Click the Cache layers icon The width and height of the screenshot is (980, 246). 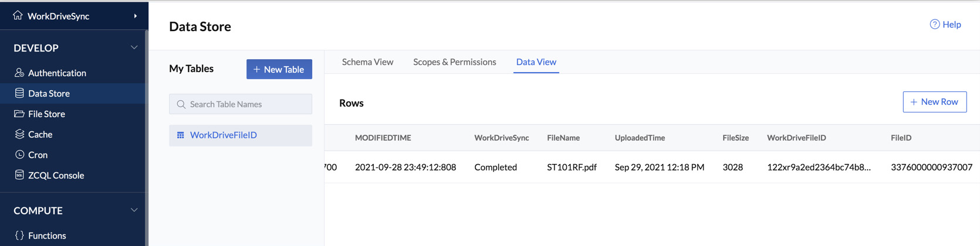(19, 134)
